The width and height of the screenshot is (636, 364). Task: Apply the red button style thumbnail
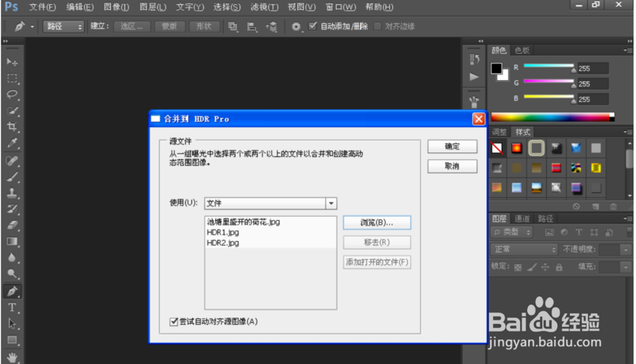click(516, 149)
